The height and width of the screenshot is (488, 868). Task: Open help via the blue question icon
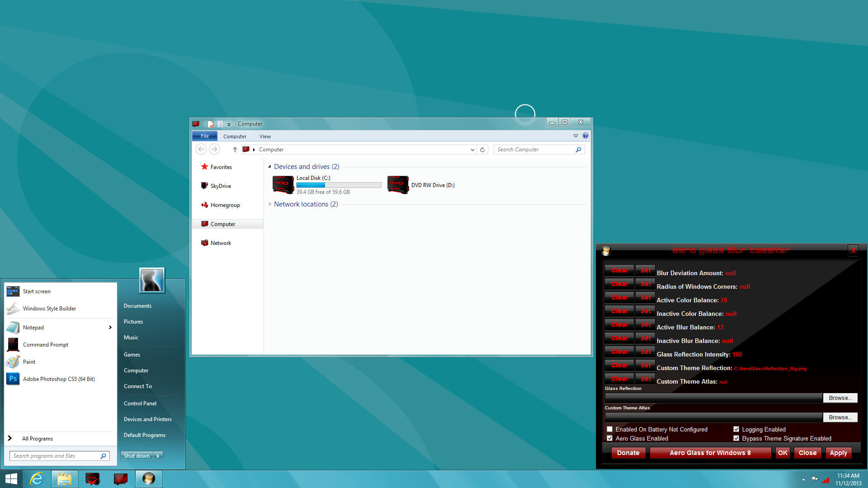coord(585,136)
